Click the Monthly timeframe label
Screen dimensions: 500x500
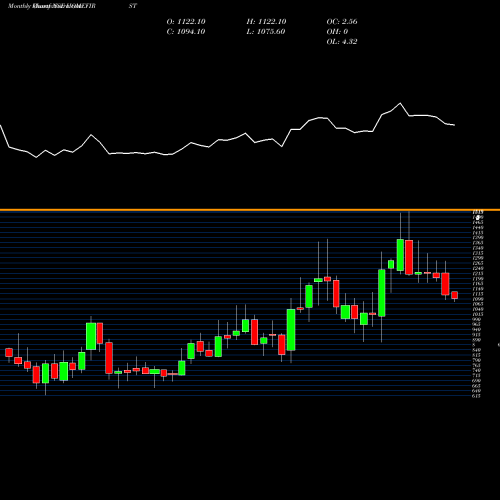[19, 6]
